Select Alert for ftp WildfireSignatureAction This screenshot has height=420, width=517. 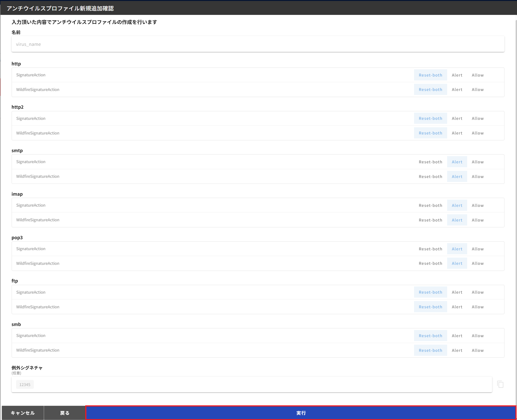coord(457,307)
